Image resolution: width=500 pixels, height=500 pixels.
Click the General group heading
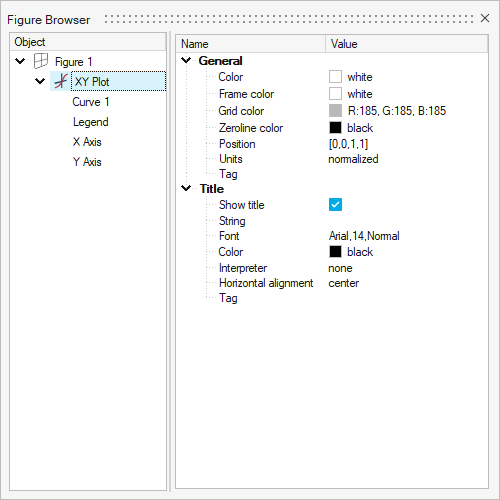[x=220, y=61]
